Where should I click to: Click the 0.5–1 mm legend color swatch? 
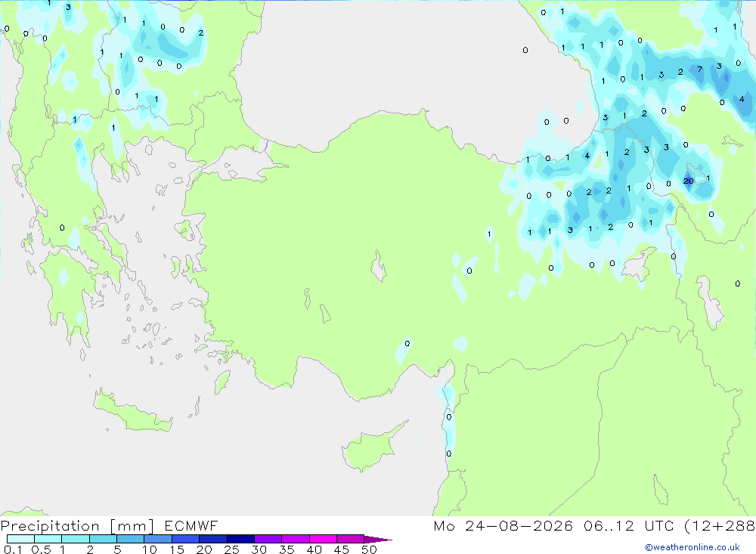pyautogui.click(x=48, y=539)
